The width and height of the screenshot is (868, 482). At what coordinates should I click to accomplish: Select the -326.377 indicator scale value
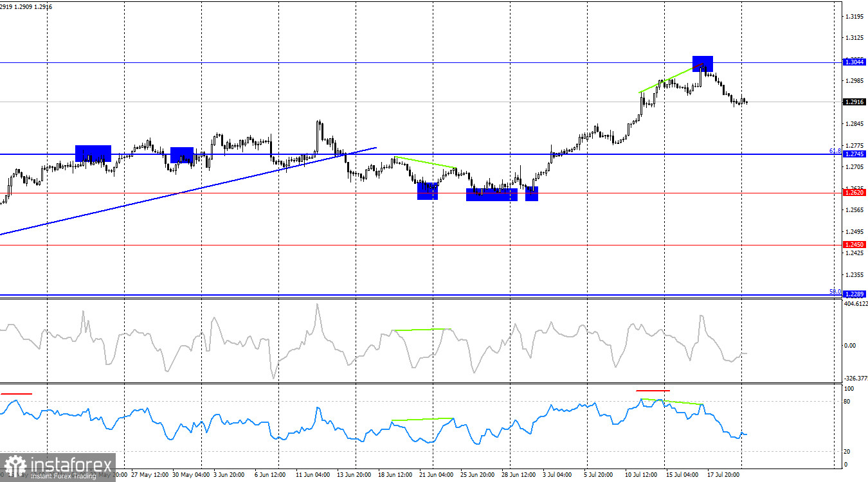856,379
